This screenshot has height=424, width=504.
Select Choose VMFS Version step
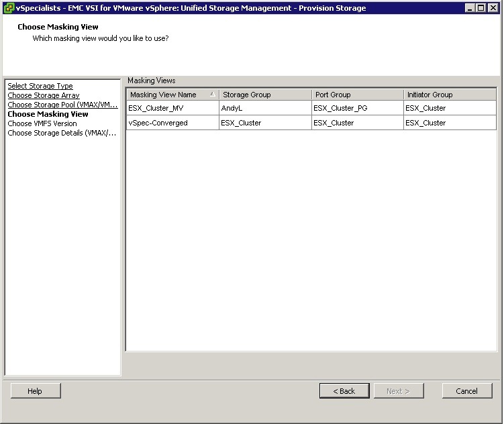[42, 123]
